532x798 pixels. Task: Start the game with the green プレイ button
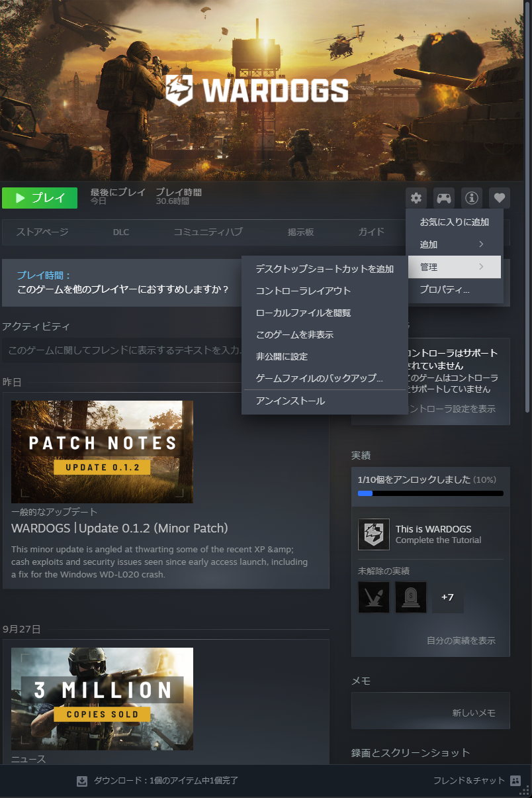40,197
